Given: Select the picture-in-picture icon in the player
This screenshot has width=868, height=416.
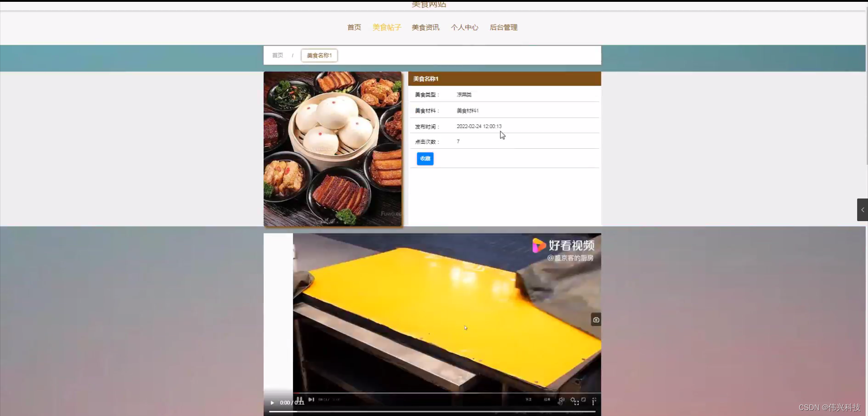Looking at the screenshot, I should coord(584,400).
